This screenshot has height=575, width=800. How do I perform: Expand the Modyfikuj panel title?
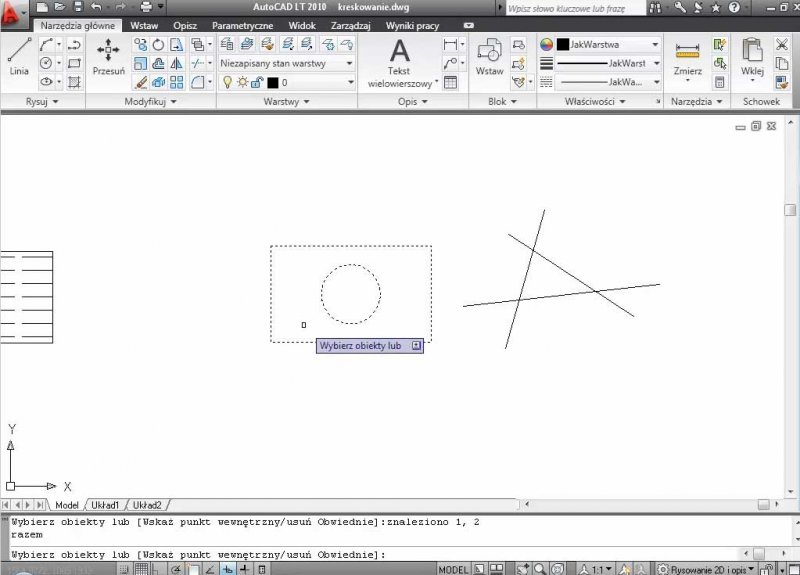tap(150, 102)
